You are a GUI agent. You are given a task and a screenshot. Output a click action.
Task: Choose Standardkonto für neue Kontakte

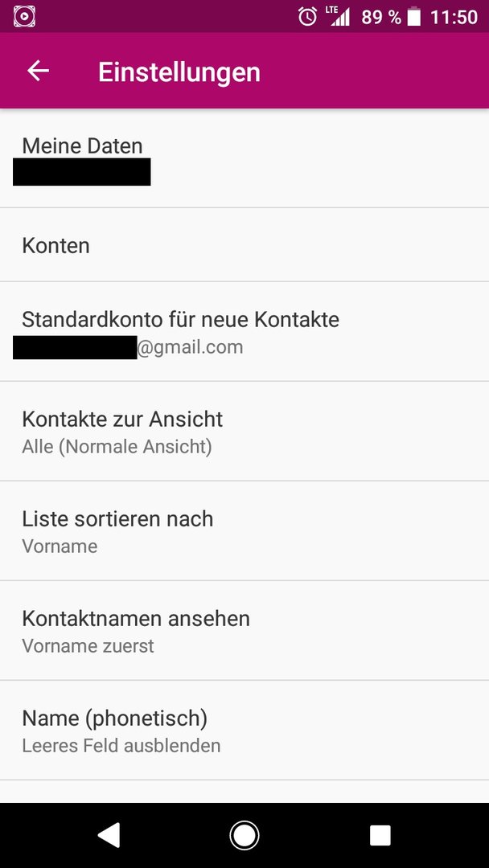pyautogui.click(x=244, y=332)
